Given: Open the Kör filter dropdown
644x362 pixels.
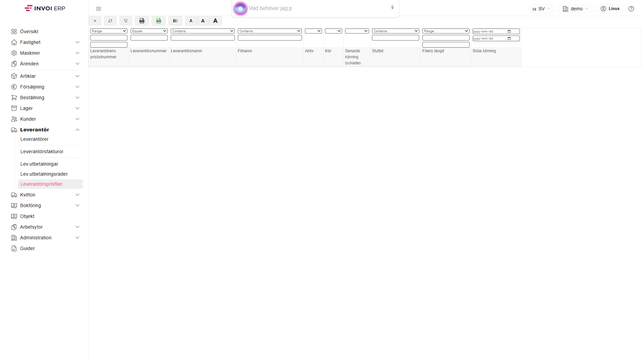Looking at the screenshot, I should point(333,31).
